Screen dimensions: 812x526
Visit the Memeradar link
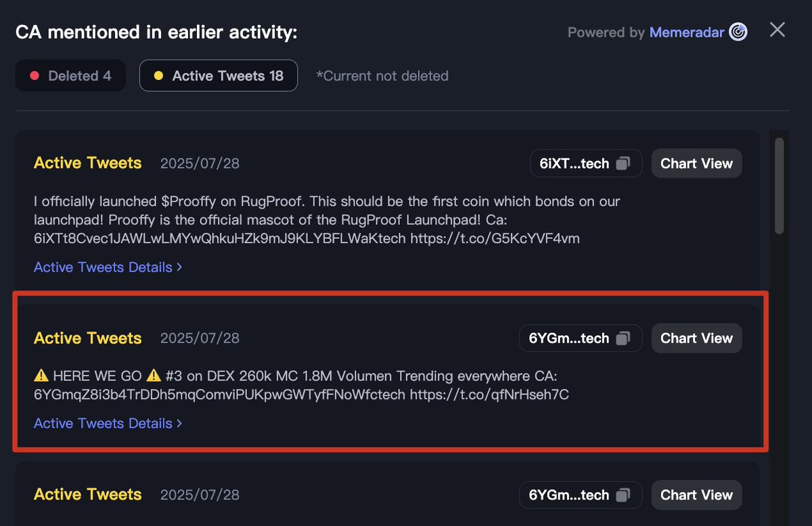687,32
